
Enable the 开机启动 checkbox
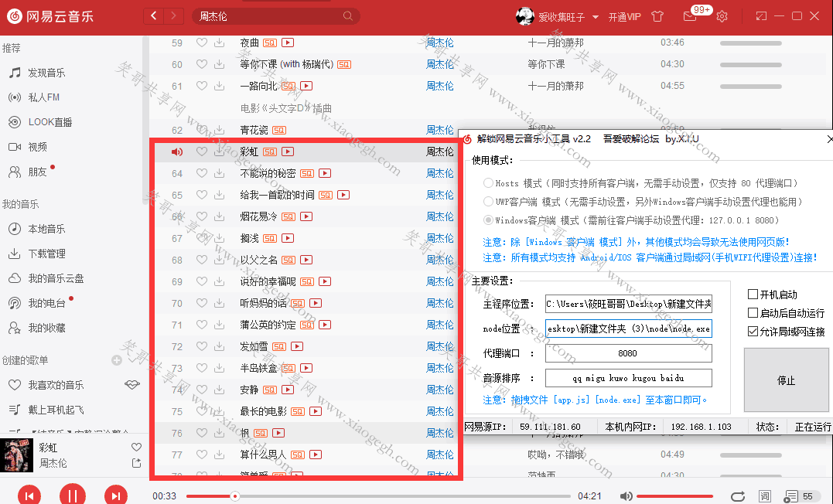753,295
